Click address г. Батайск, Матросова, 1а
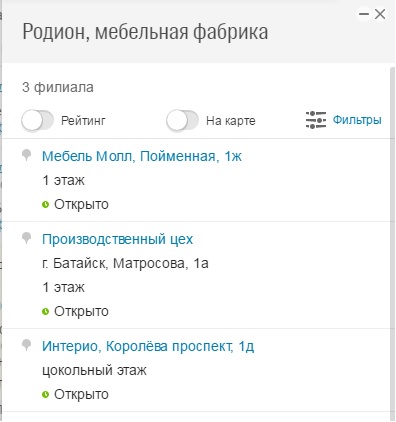The width and height of the screenshot is (396, 422). [125, 263]
